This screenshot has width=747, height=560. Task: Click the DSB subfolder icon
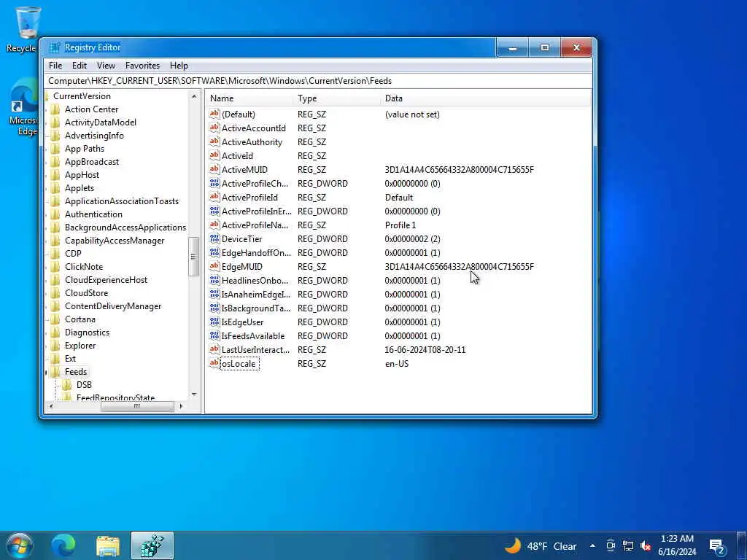point(67,385)
